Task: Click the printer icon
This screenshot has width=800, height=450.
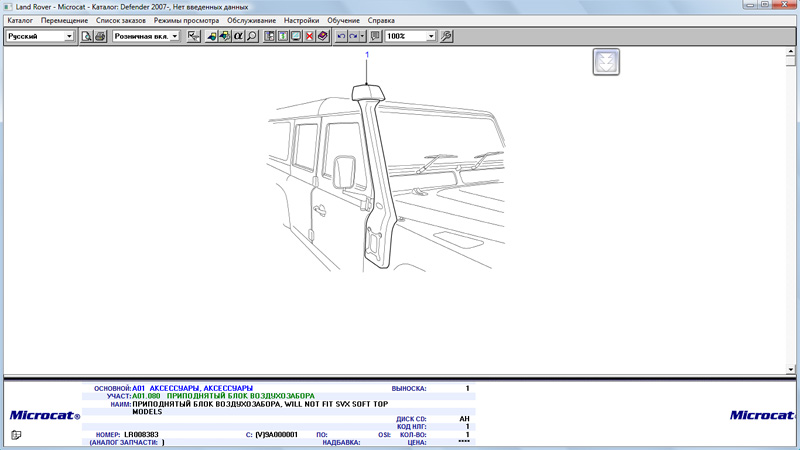Action: pyautogui.click(x=100, y=36)
